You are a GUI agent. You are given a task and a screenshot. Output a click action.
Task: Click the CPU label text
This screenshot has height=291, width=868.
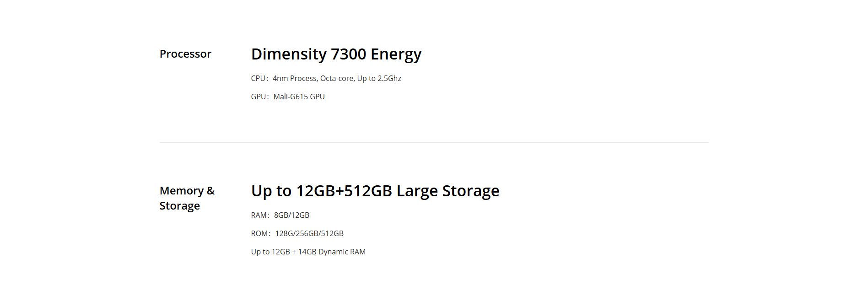(x=258, y=78)
